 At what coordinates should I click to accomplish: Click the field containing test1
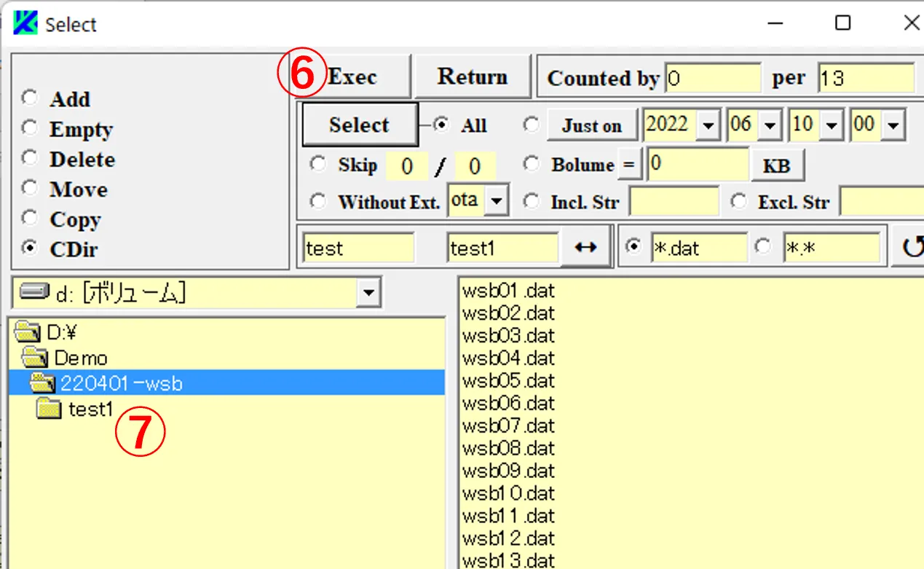(x=503, y=248)
